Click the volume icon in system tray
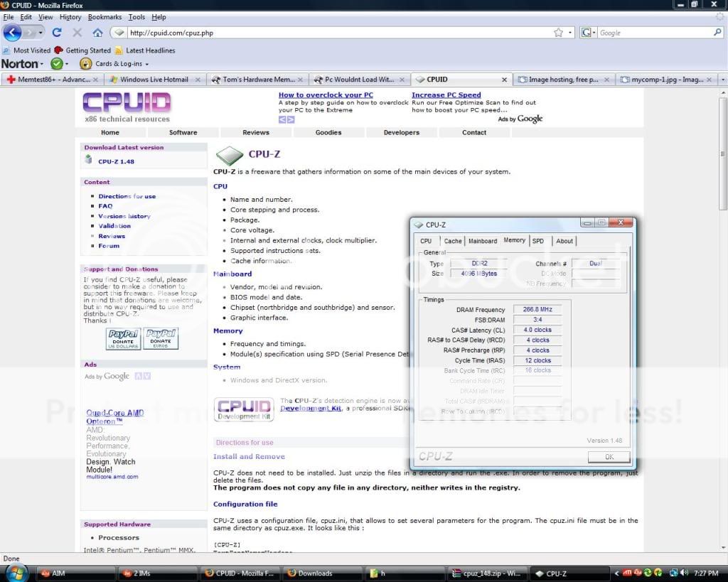Image resolution: width=728 pixels, height=582 pixels. [684, 573]
